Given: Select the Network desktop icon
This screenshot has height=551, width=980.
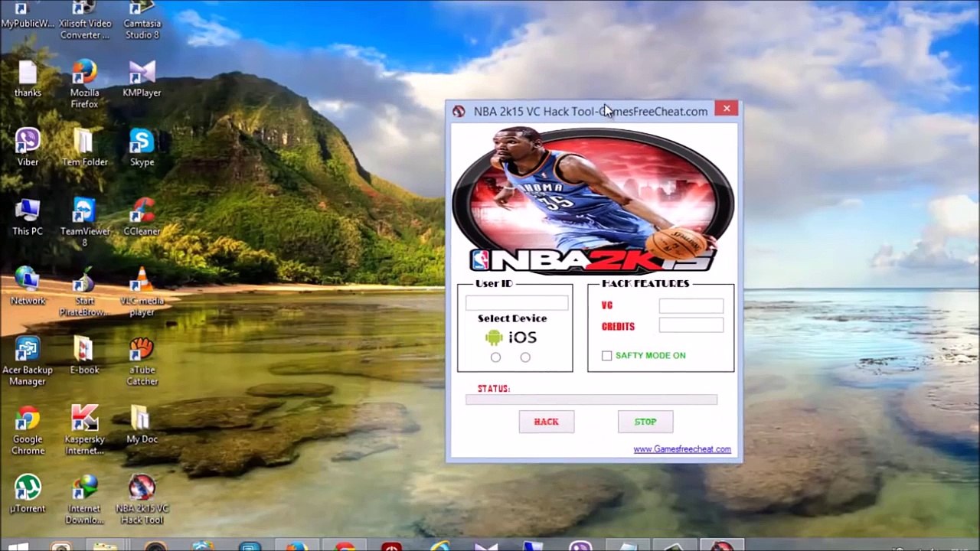Looking at the screenshot, I should tap(28, 286).
